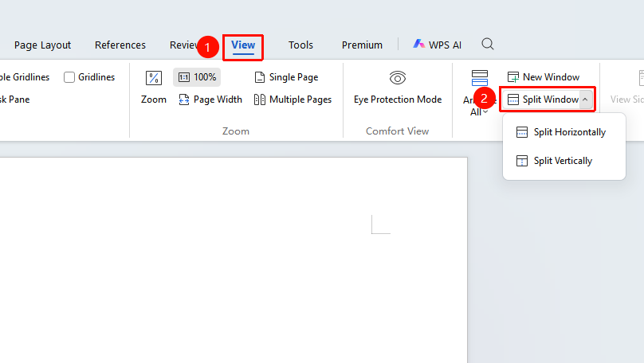This screenshot has width=644, height=363.
Task: Go to the Premium tab
Action: (362, 45)
